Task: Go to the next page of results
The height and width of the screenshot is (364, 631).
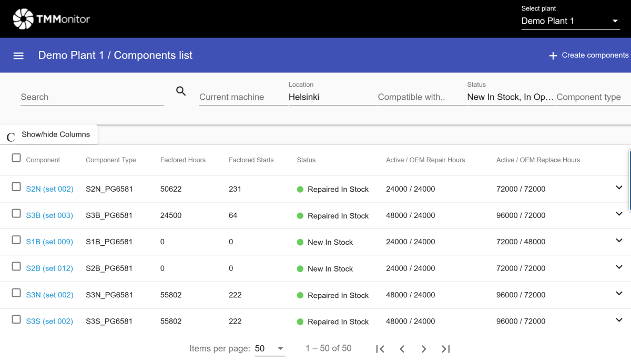Action: [424, 349]
